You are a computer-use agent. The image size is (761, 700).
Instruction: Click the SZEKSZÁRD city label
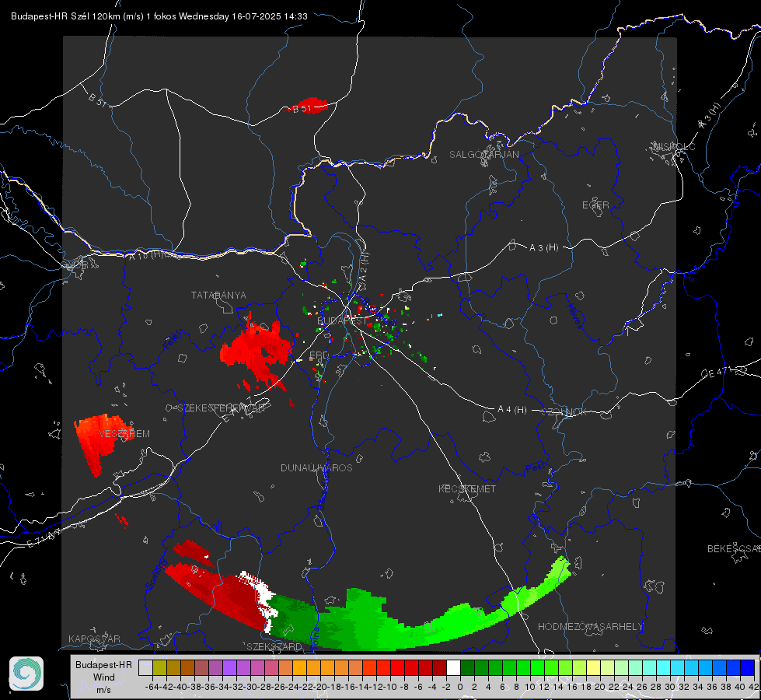pos(274,646)
